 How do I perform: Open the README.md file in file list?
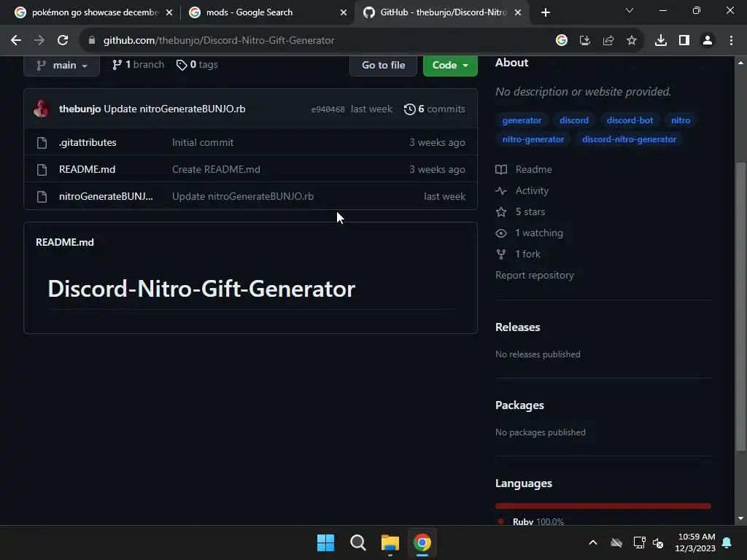(88, 169)
